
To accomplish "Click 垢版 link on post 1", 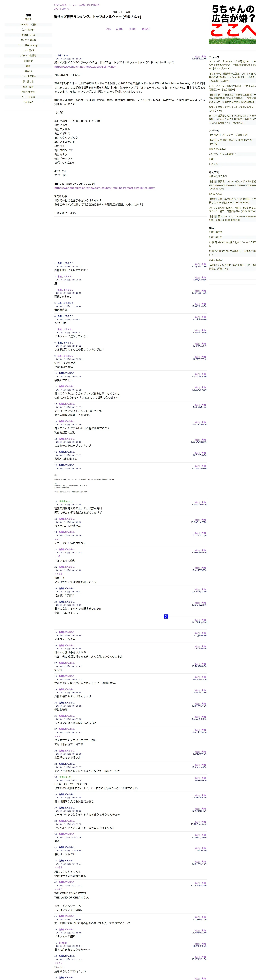I will pos(197,57).
